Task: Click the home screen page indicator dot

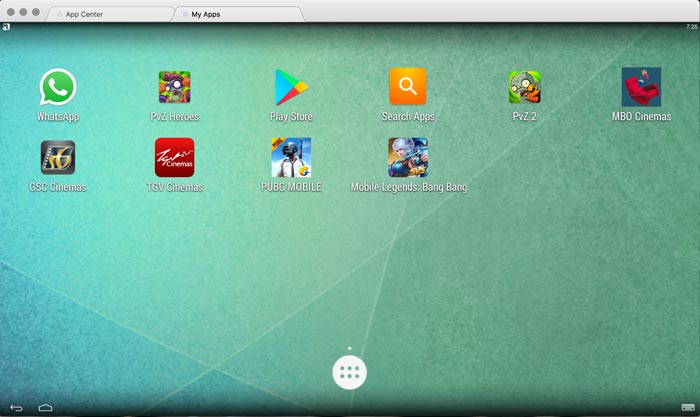Action: [x=350, y=348]
